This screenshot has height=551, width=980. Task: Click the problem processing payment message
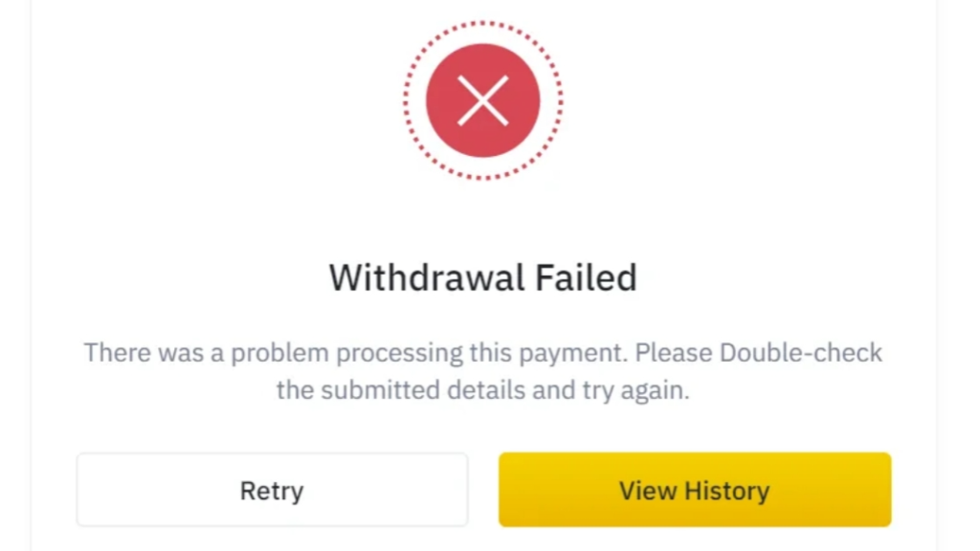tap(483, 371)
